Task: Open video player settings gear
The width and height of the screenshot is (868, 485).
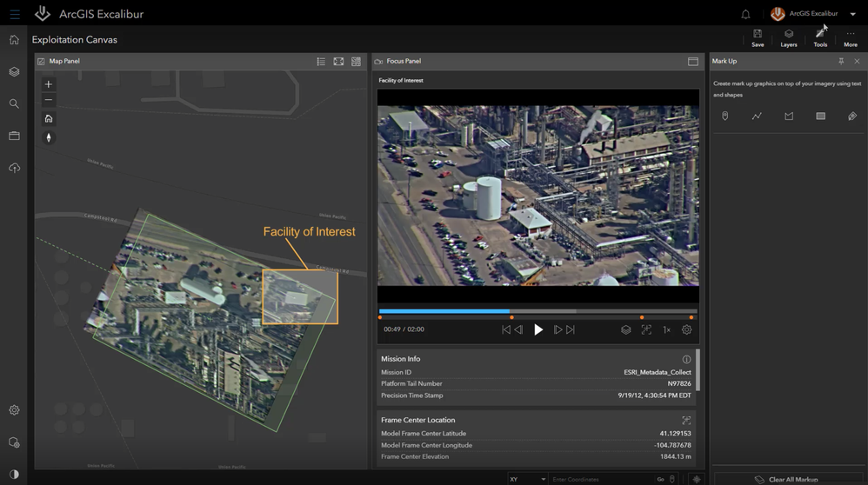Action: pyautogui.click(x=686, y=329)
